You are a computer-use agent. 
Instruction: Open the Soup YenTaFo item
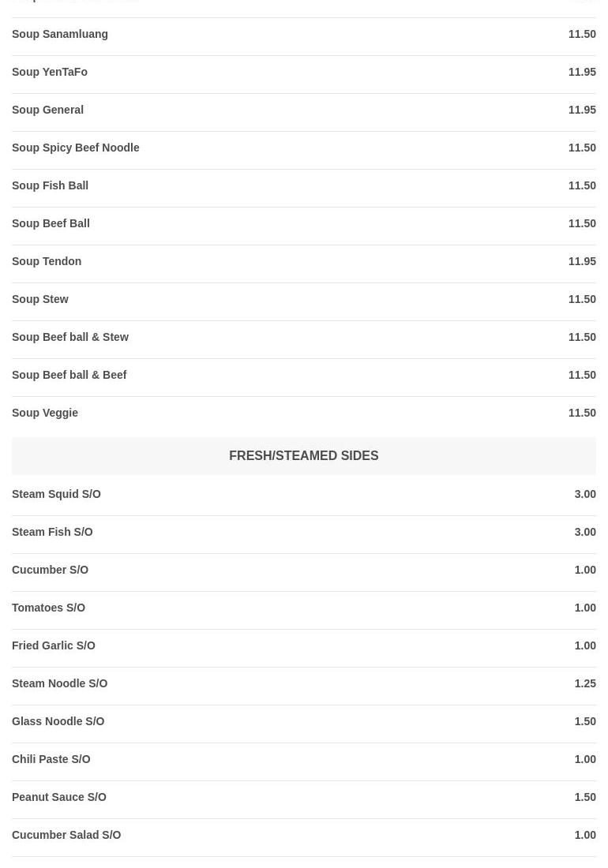pos(50,73)
